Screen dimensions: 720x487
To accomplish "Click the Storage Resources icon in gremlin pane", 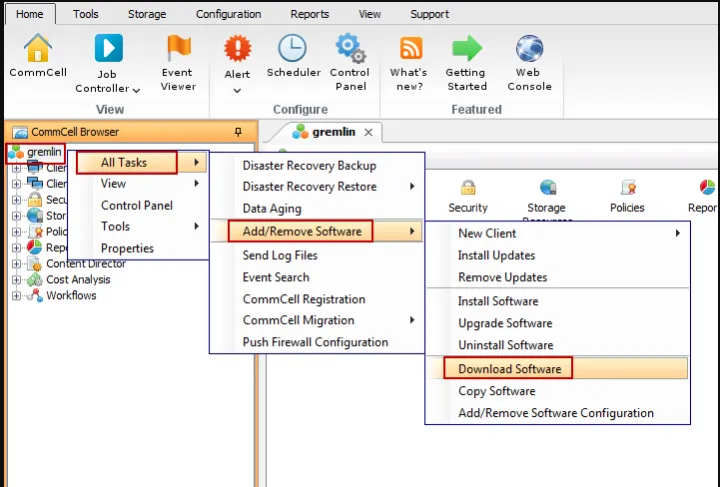I will (548, 187).
